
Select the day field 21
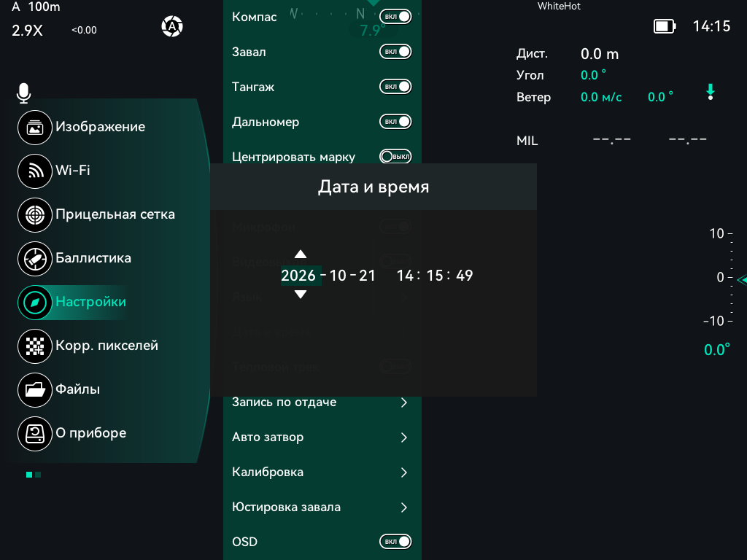[x=367, y=275]
